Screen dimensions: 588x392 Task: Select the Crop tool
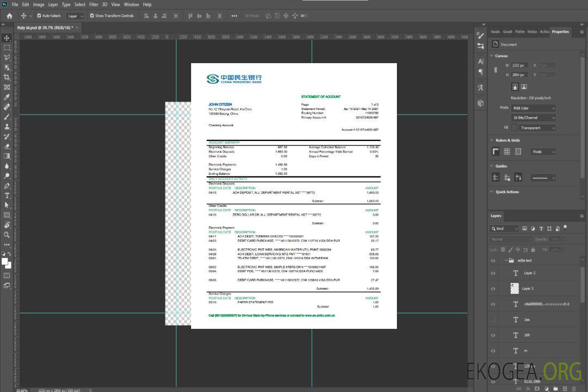click(x=7, y=77)
